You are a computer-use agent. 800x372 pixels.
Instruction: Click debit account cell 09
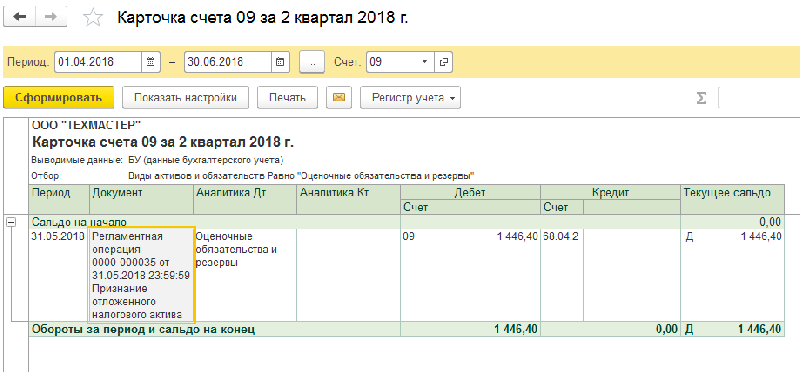click(x=408, y=236)
